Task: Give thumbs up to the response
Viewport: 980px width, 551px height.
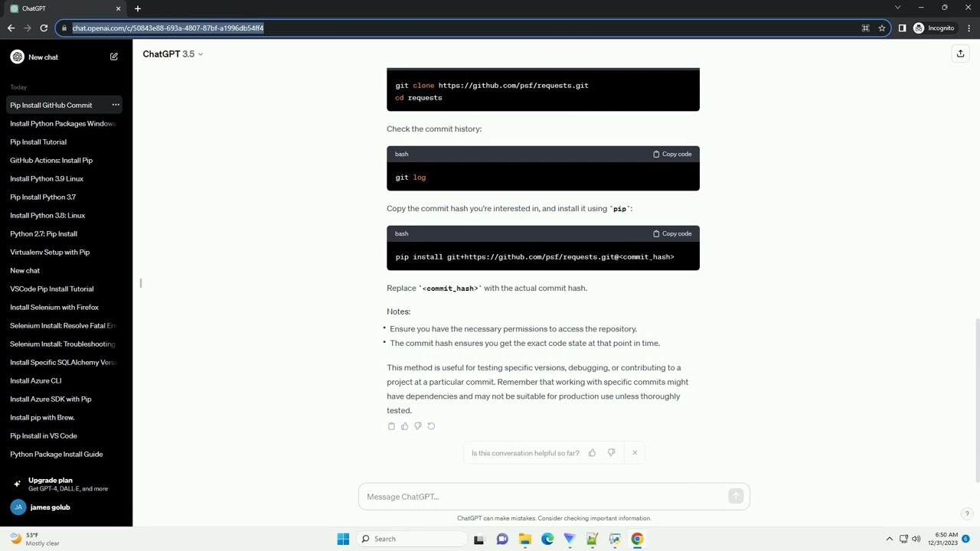Action: click(404, 426)
